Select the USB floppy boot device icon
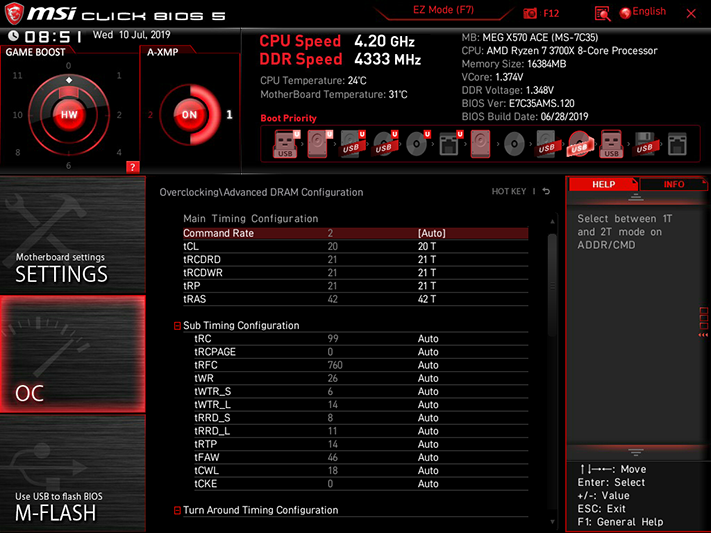The height and width of the screenshot is (533, 711). [x=644, y=144]
